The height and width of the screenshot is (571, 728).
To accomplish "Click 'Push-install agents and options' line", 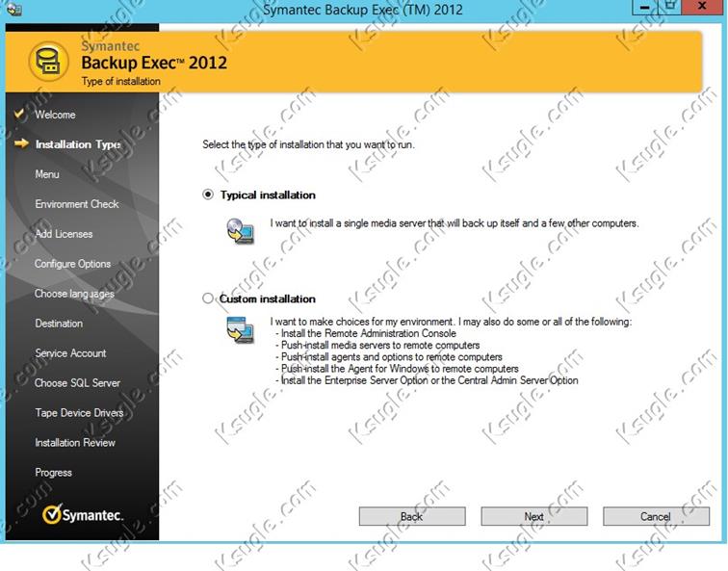I will (x=389, y=356).
